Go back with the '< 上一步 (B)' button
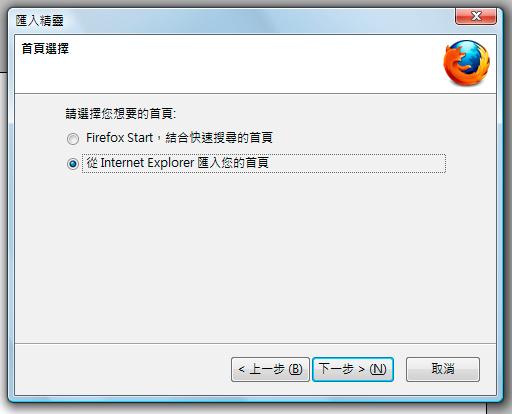The height and width of the screenshot is (414, 512). (x=270, y=369)
